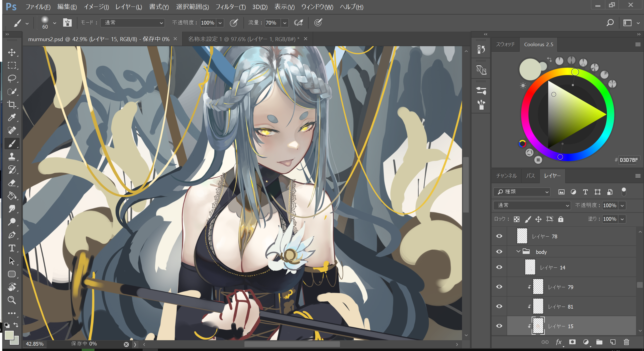Add layer mask icon
The height and width of the screenshot is (351, 644).
pos(572,342)
